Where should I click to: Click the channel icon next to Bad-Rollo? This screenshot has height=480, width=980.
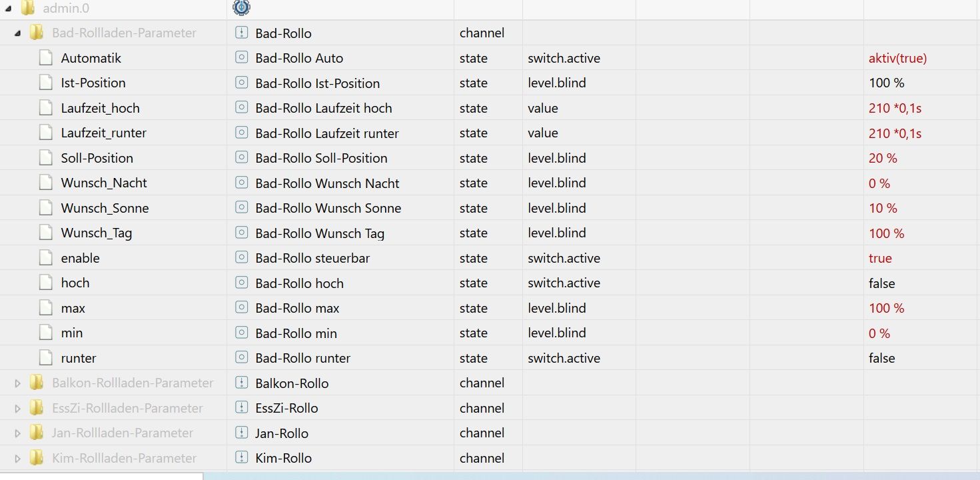point(242,33)
